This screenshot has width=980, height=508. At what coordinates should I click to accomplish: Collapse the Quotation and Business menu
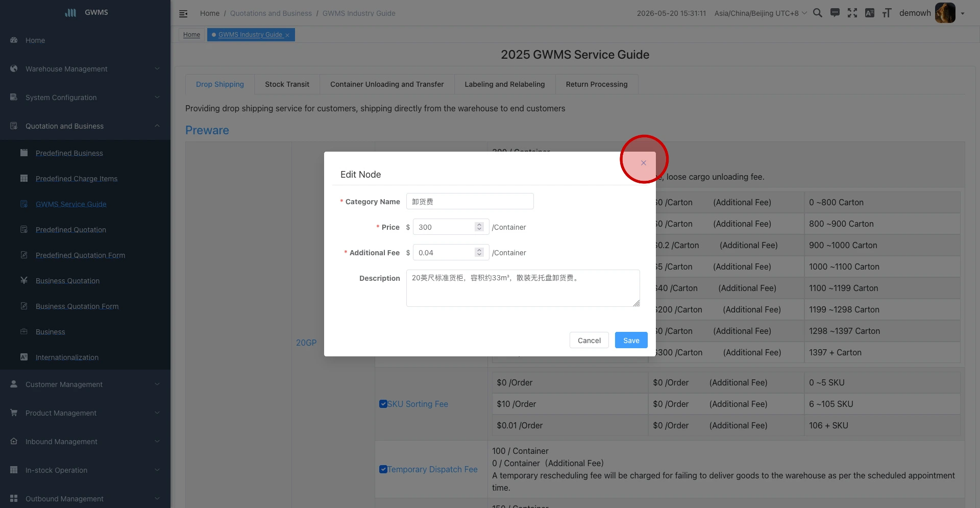point(85,126)
